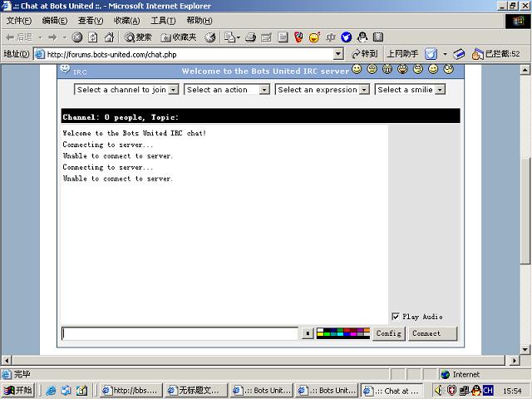
Task: Pick the cyan swatch in color palette
Action: (x=340, y=334)
